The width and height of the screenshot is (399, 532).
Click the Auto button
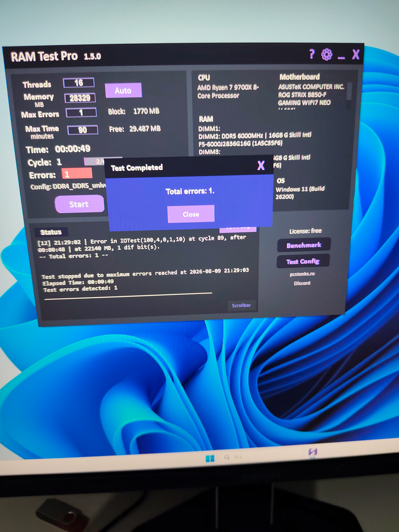click(x=123, y=90)
